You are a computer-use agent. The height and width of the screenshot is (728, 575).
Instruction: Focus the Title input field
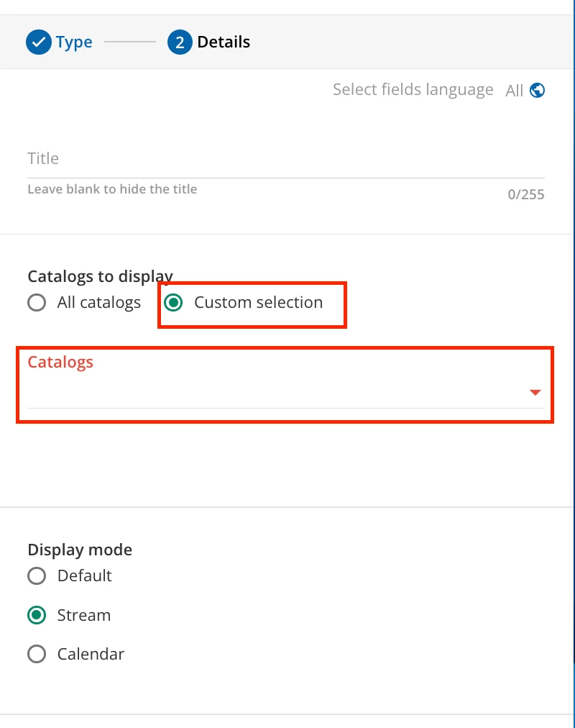coord(285,159)
